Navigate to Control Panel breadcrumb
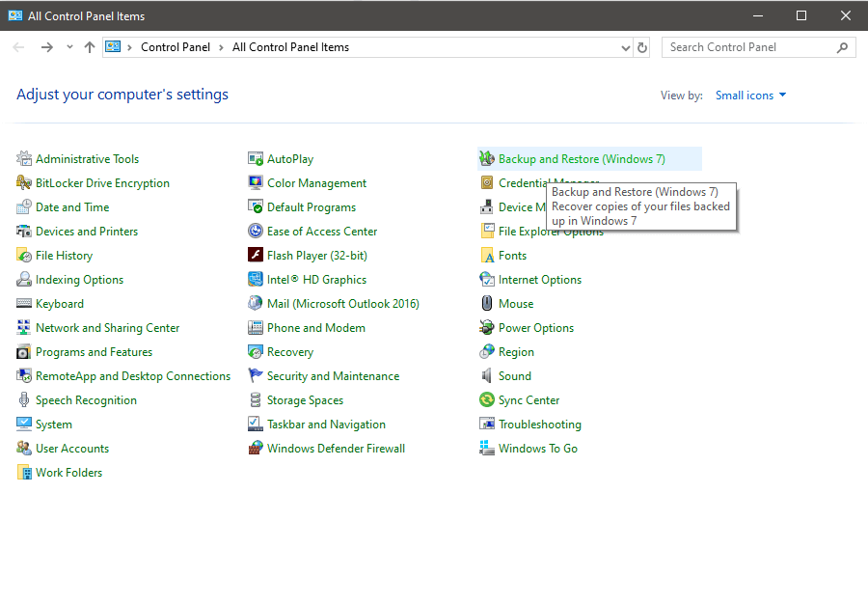 [x=176, y=46]
